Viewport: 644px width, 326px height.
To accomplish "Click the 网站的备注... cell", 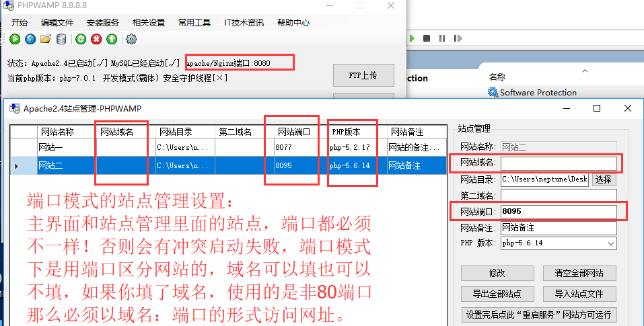I will [417, 147].
